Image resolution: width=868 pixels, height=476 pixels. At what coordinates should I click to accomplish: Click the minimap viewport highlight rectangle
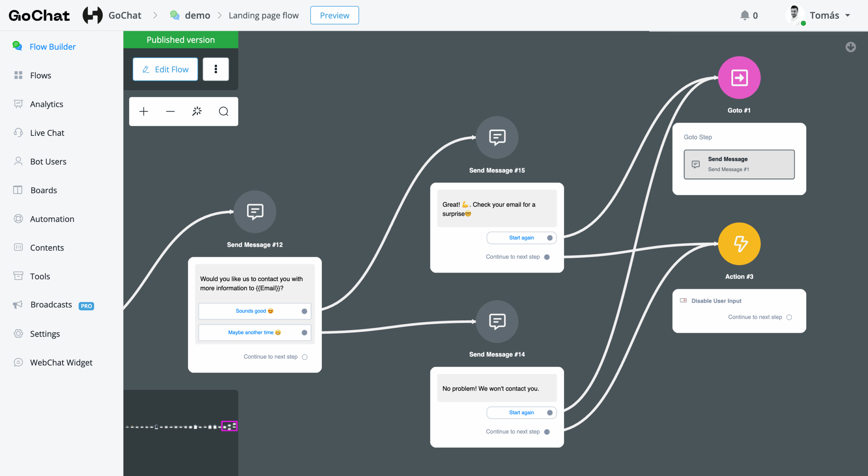click(229, 426)
